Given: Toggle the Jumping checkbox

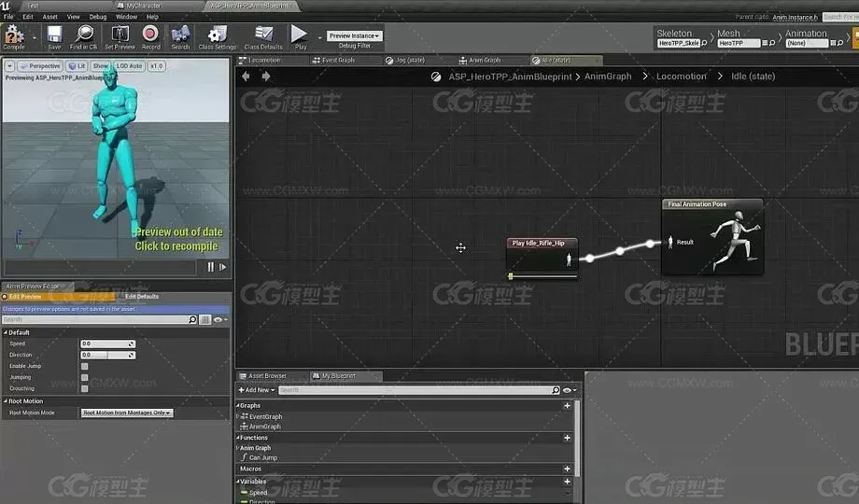Looking at the screenshot, I should coord(84,377).
